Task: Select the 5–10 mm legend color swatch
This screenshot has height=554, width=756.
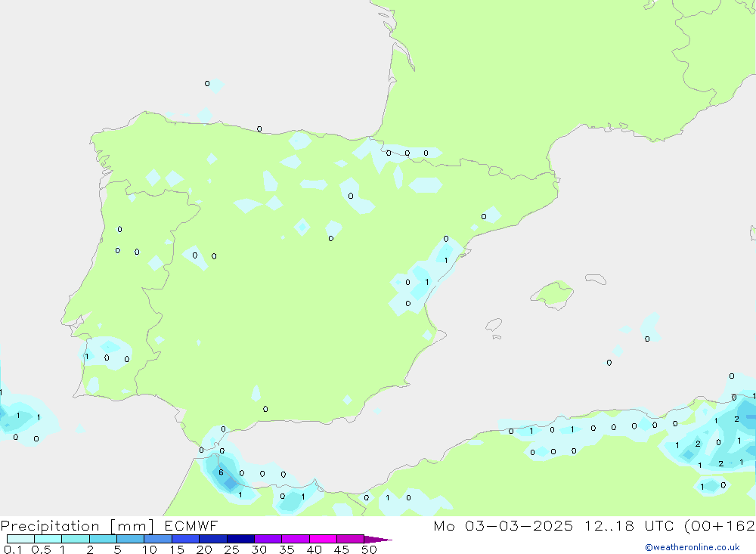Action: point(130,539)
